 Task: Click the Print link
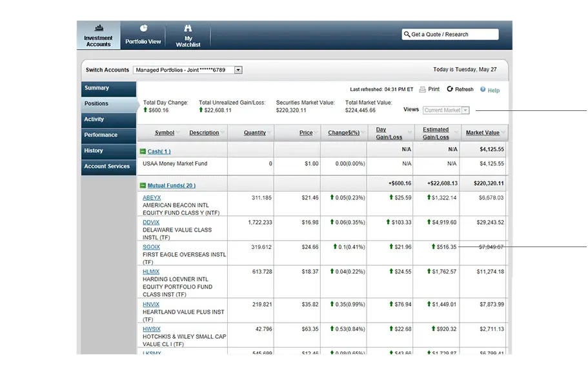click(x=434, y=89)
